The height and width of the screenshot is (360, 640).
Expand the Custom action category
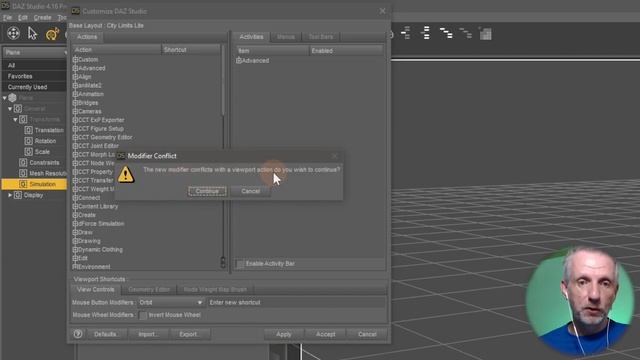pyautogui.click(x=75, y=60)
